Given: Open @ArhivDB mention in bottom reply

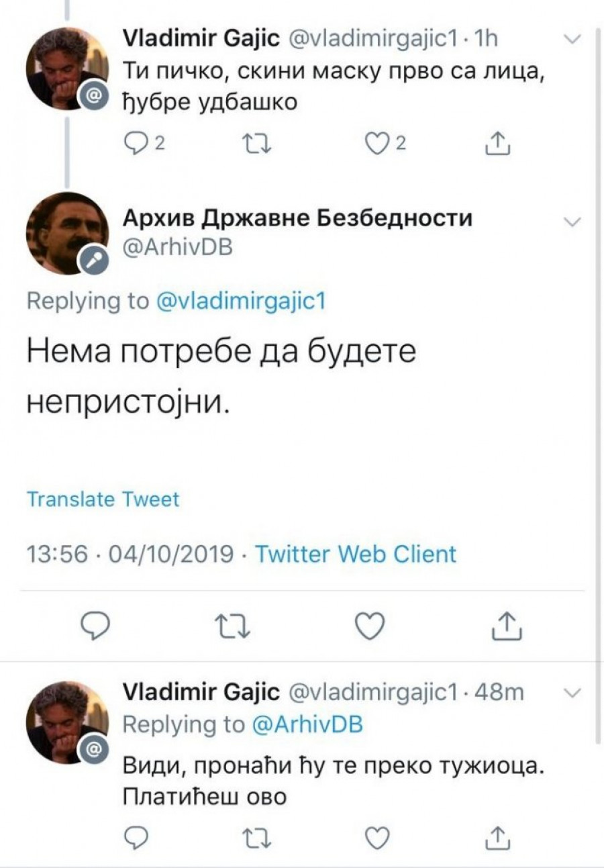Looking at the screenshot, I should click(307, 724).
